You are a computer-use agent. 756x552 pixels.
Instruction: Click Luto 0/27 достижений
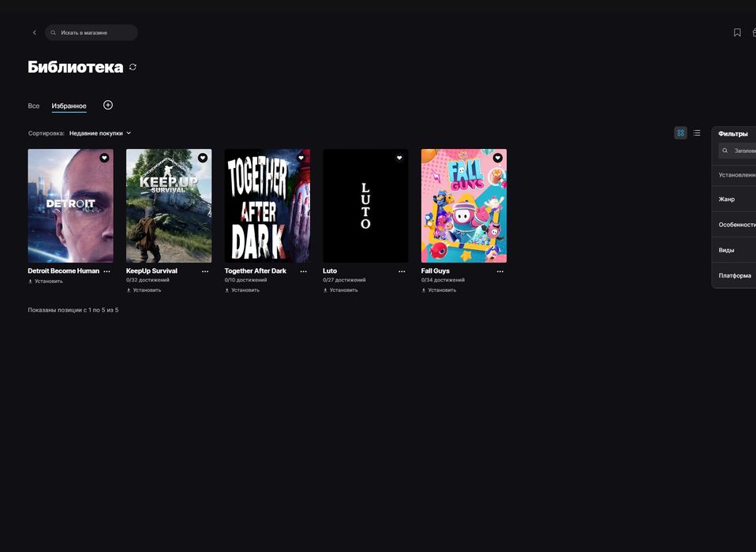(344, 280)
